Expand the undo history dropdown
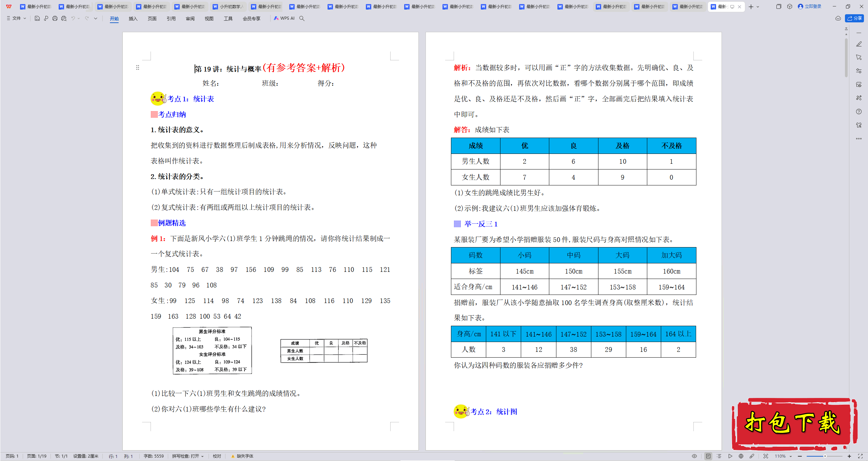This screenshot has height=461, width=868. pyautogui.click(x=79, y=18)
